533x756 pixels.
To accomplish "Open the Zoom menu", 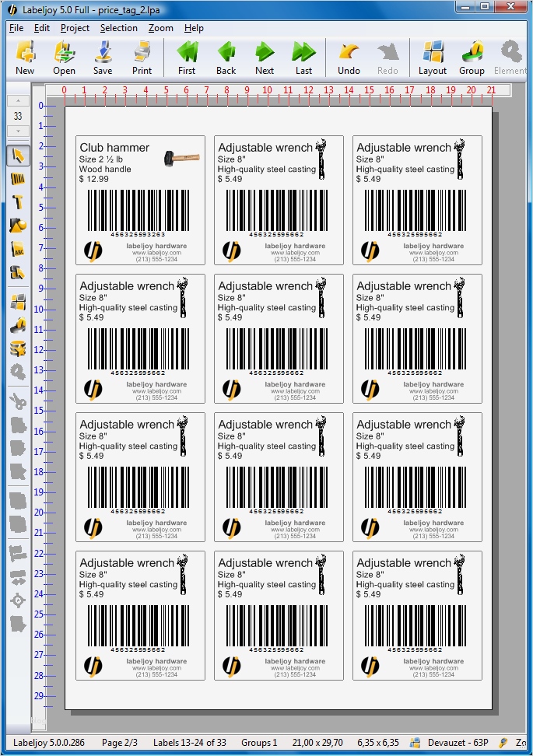I will 160,28.
